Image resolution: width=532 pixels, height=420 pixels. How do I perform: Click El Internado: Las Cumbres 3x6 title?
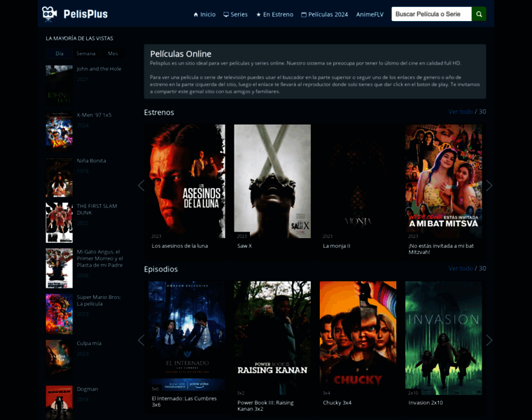tap(184, 401)
